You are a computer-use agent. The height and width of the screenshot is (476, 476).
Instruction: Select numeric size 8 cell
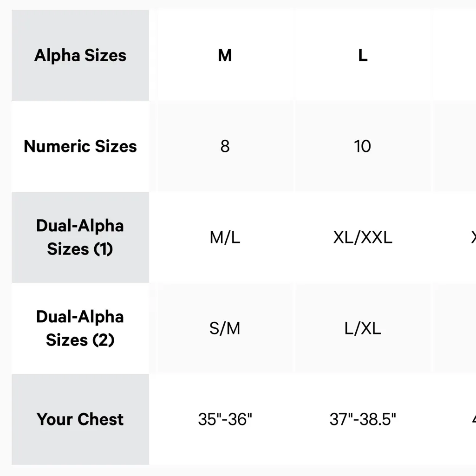(225, 146)
